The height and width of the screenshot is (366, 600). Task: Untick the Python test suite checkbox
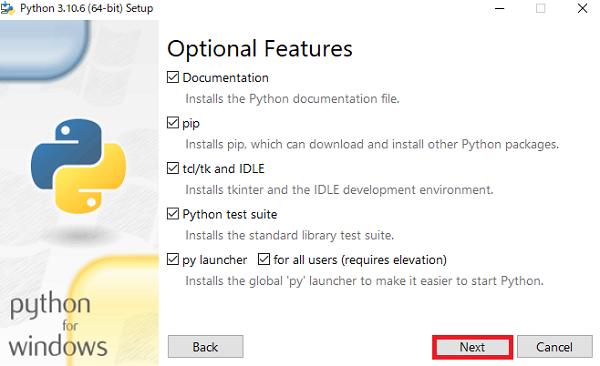(173, 214)
